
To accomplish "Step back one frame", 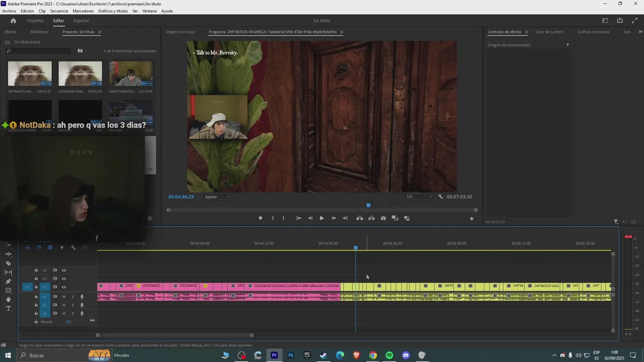I will click(310, 218).
